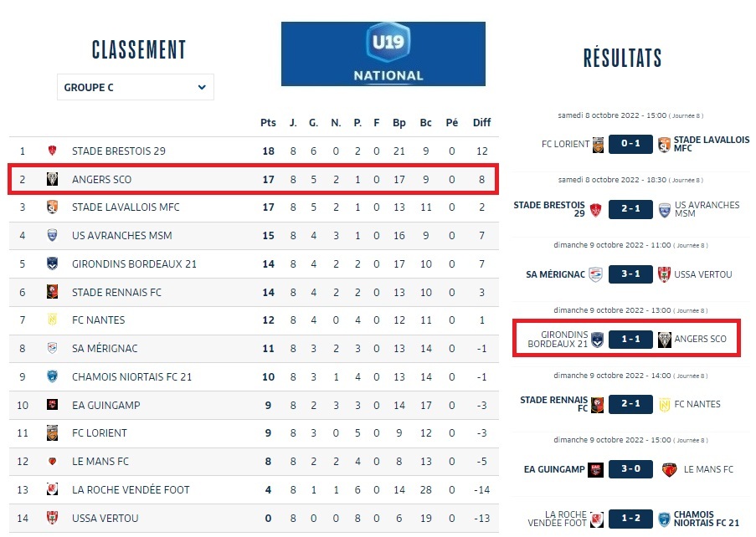Click the Angers SCO crest in standings
Screen dimensions: 756x537
(52, 179)
